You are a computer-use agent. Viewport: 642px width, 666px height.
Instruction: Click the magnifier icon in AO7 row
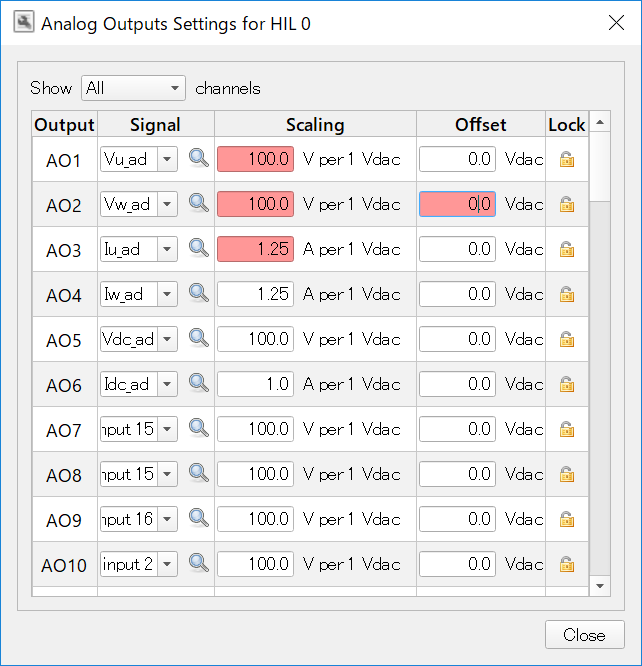click(x=199, y=428)
